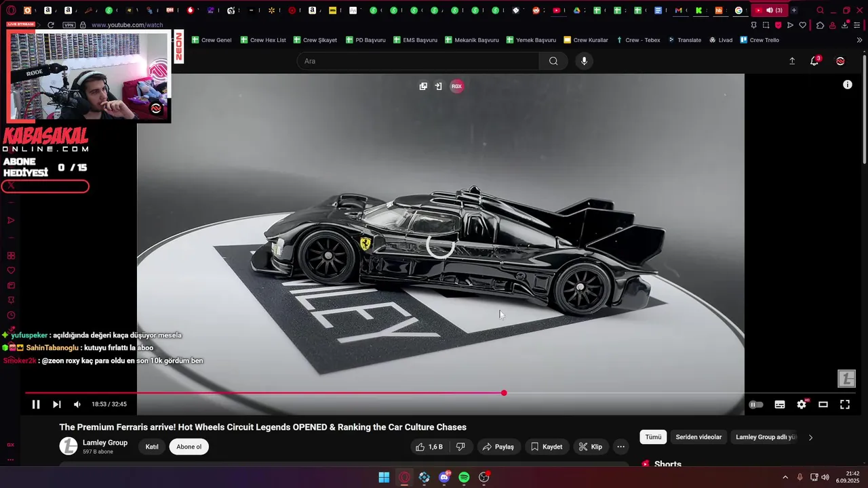This screenshot has width=868, height=488.
Task: Open Crew Genel bookmark
Action: pos(212,40)
